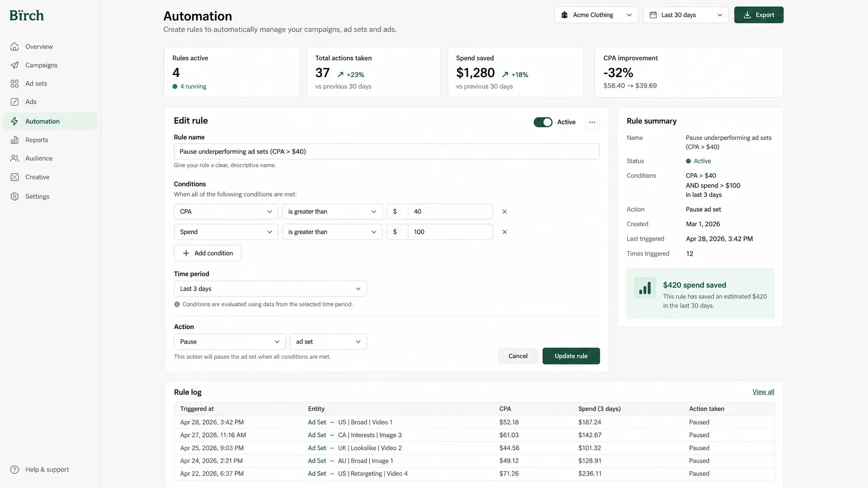Image resolution: width=868 pixels, height=488 pixels.
Task: Open the Ad Set link for UK | Lookalike | Video 2
Action: (317, 448)
